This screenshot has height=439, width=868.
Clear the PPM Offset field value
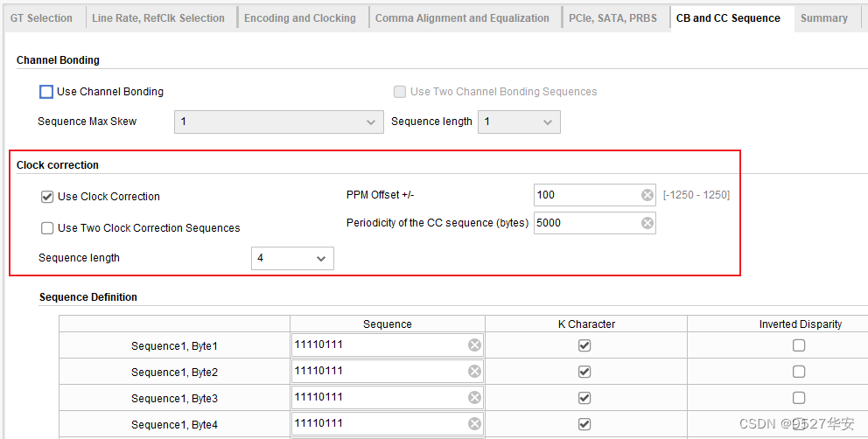[647, 195]
